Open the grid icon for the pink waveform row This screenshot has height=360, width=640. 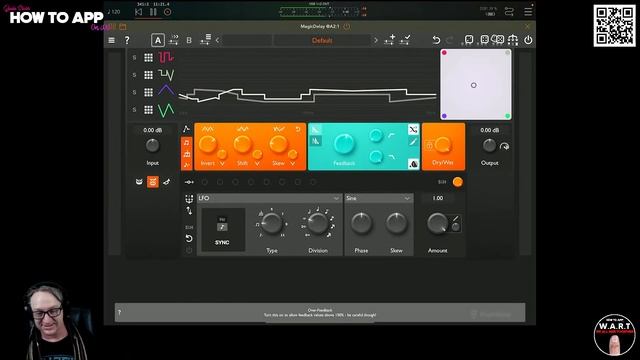pyautogui.click(x=149, y=58)
